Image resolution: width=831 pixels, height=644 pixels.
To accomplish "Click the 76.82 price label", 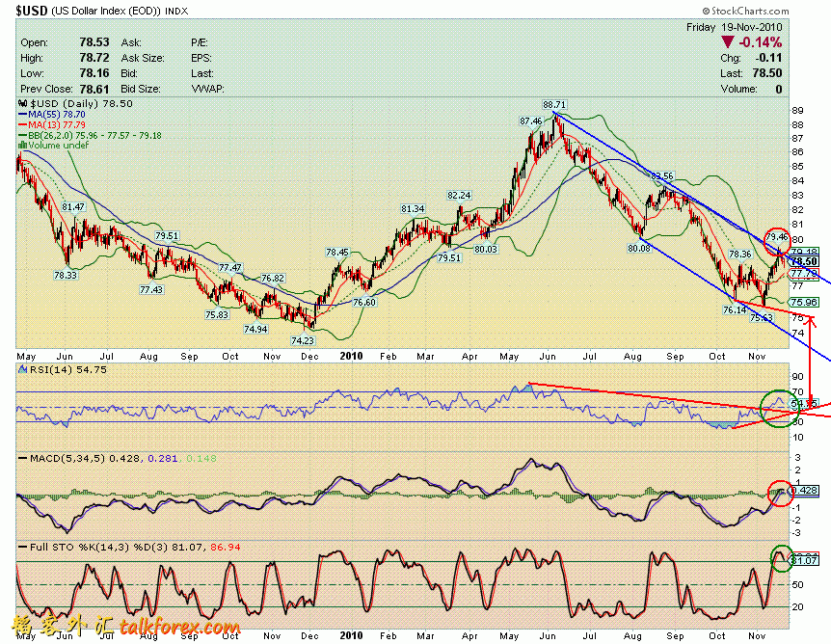I will pos(273,279).
